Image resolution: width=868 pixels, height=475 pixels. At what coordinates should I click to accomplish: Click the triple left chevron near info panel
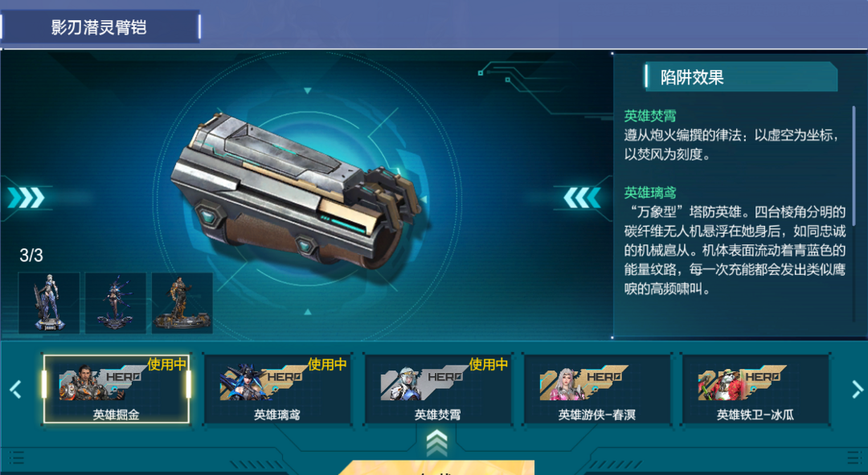tap(582, 198)
